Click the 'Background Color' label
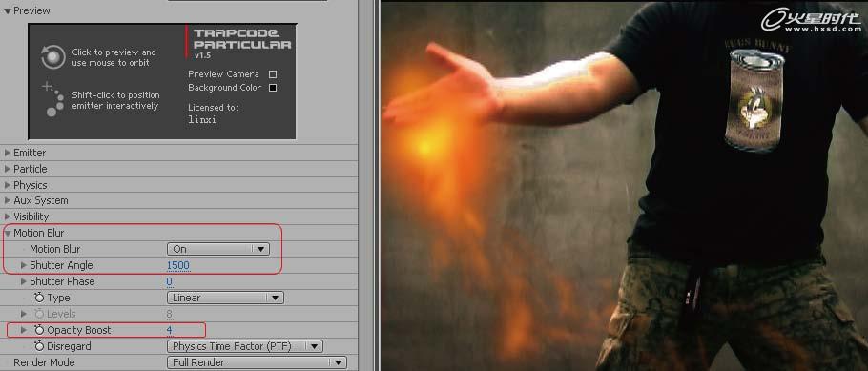This screenshot has height=371, width=868. [225, 88]
